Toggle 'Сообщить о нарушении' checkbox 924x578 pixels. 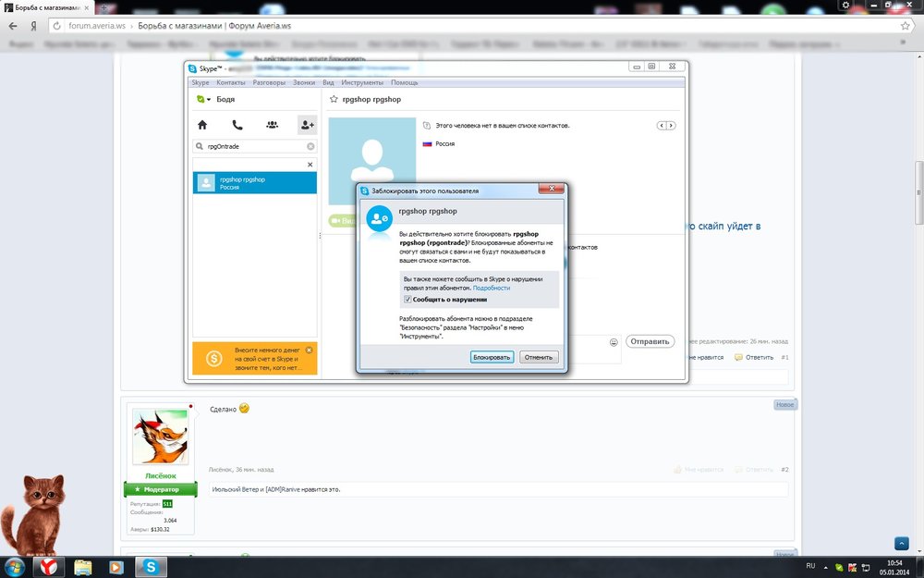click(407, 300)
